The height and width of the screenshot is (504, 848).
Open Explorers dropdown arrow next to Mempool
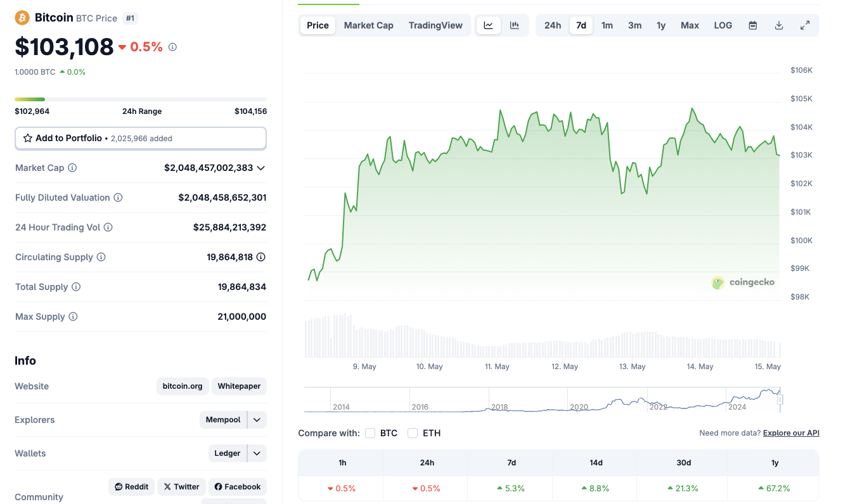(x=257, y=420)
